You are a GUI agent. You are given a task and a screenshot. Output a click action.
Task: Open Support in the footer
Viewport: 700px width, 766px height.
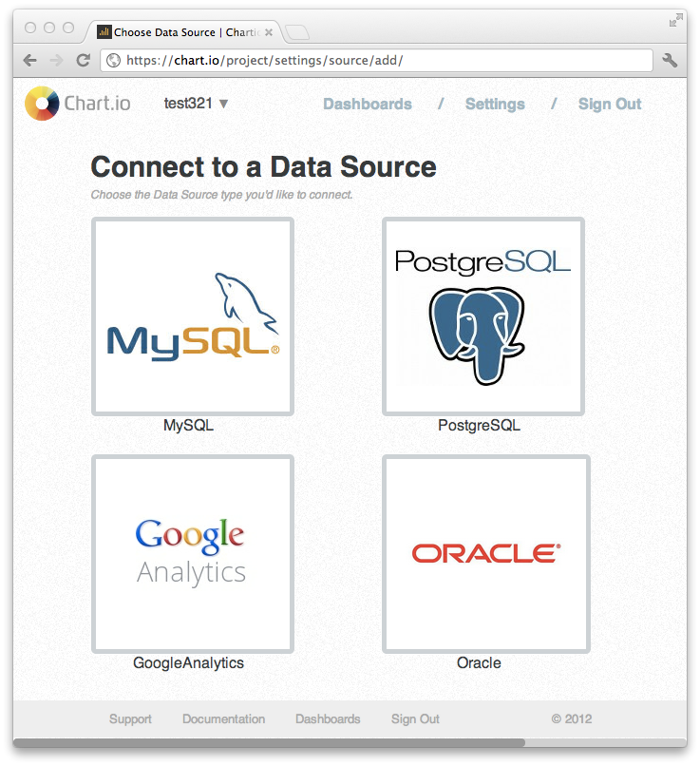[x=130, y=719]
